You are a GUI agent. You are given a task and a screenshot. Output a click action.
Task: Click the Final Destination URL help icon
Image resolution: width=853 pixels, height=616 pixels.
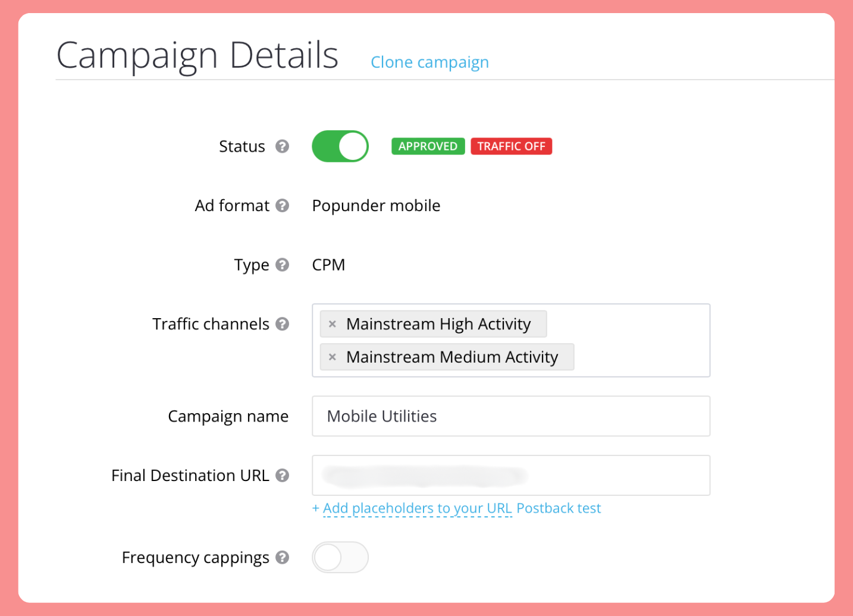283,475
